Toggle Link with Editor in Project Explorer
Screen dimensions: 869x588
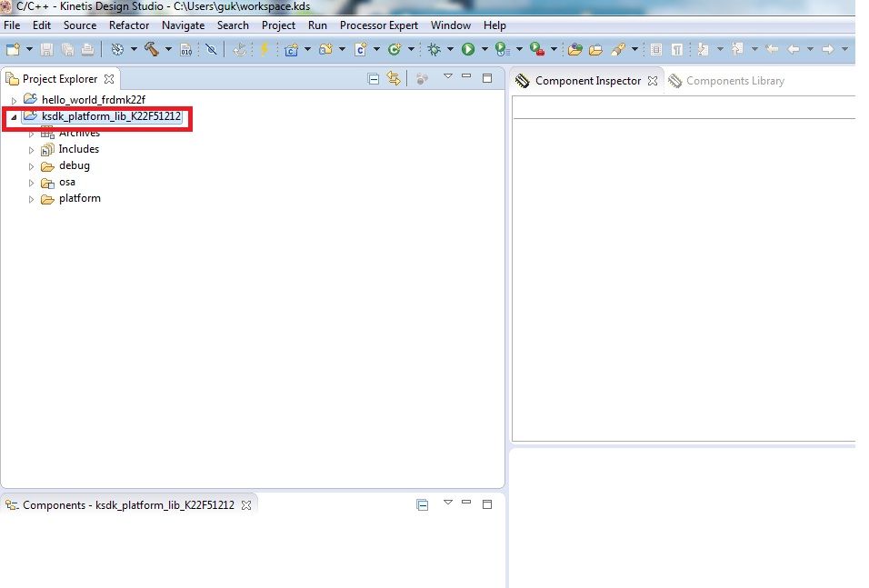[394, 78]
